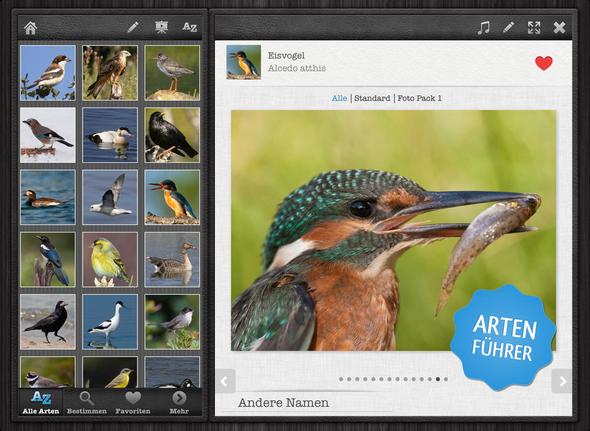Go to the home screen icon
This screenshot has height=431, width=590.
tap(30, 27)
